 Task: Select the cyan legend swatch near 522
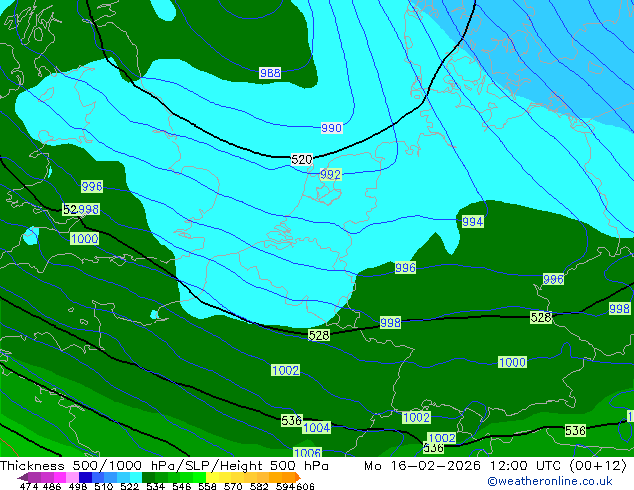point(136,477)
